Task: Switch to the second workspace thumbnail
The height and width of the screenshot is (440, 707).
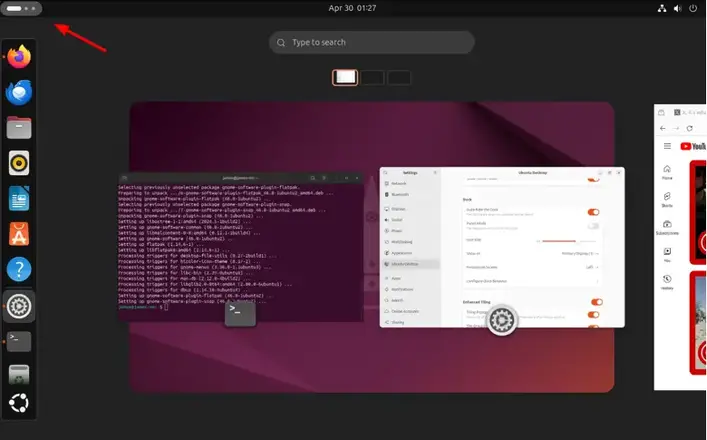Action: tap(372, 78)
